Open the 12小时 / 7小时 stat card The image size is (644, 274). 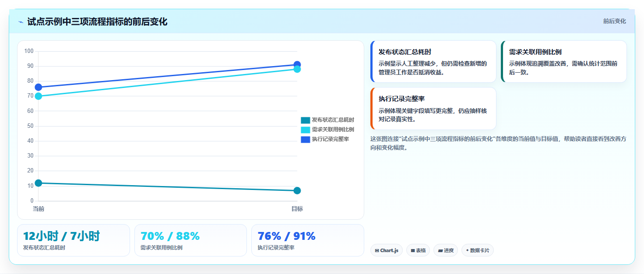tap(74, 240)
